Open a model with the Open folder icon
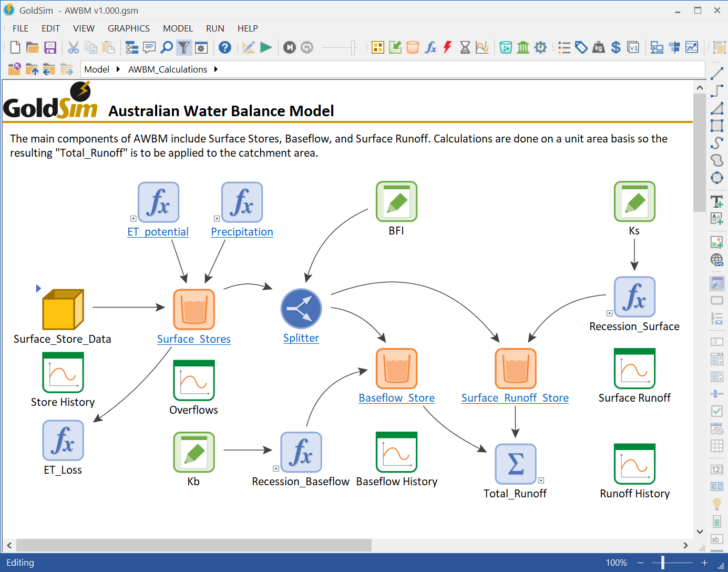 (33, 47)
